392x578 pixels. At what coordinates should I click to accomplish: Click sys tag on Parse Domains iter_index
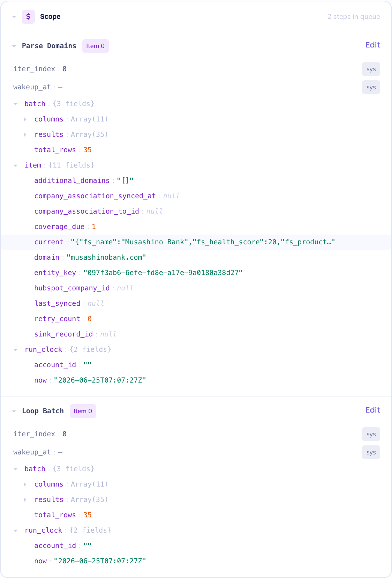tap(371, 69)
